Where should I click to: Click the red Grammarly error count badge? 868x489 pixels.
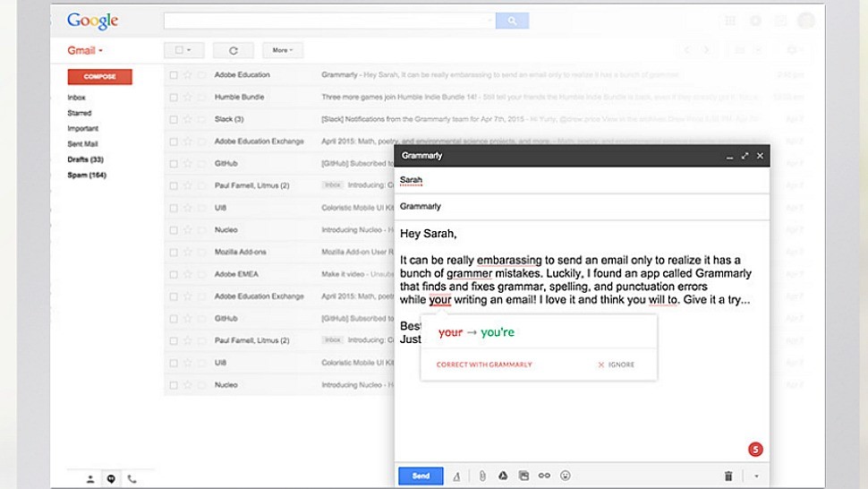coord(755,449)
